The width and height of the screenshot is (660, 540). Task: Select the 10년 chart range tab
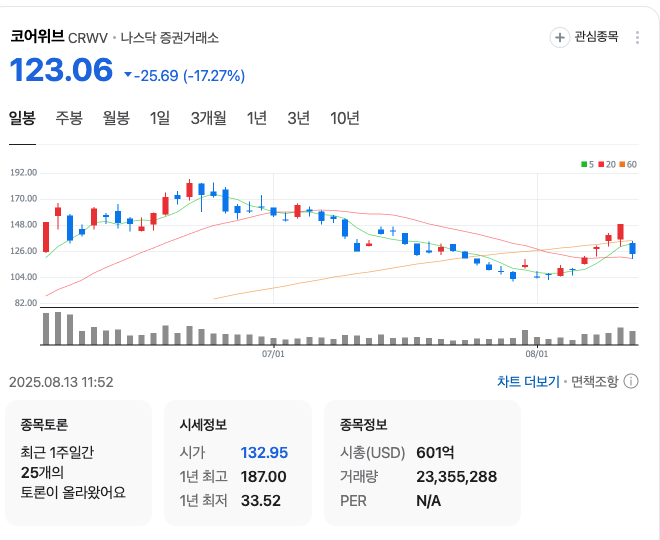[x=345, y=118]
